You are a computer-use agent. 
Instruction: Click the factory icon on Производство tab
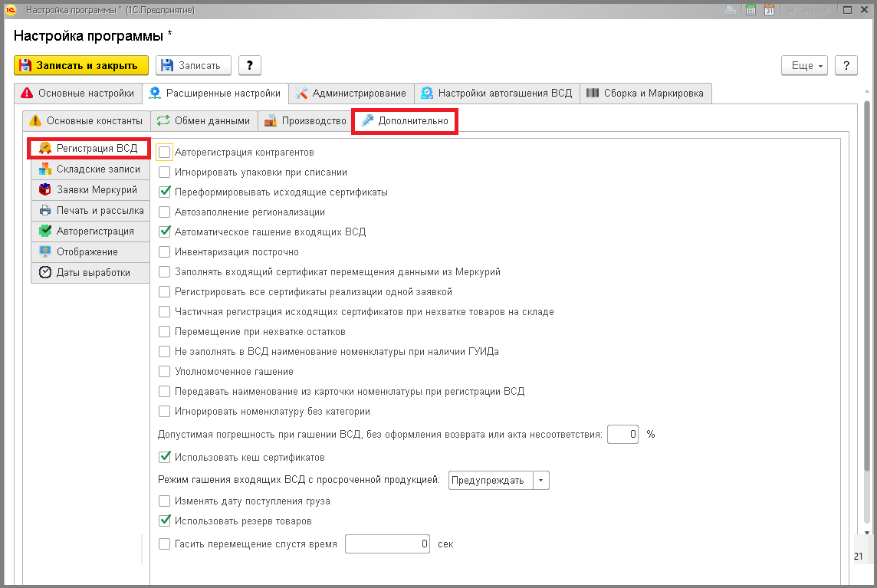[x=271, y=120]
